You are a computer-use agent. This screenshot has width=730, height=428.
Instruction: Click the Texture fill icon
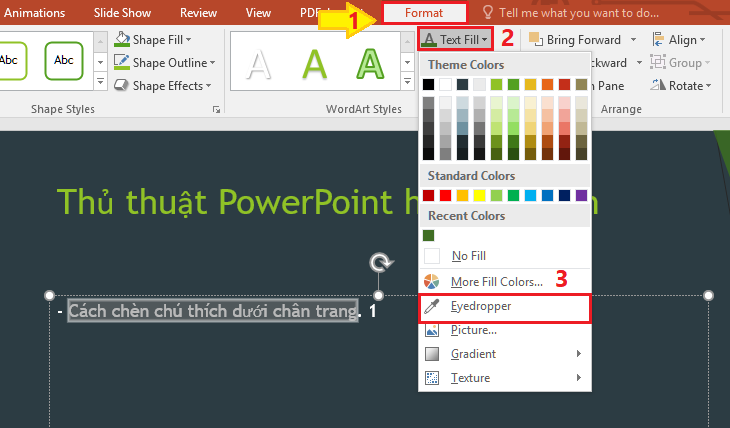(432, 378)
